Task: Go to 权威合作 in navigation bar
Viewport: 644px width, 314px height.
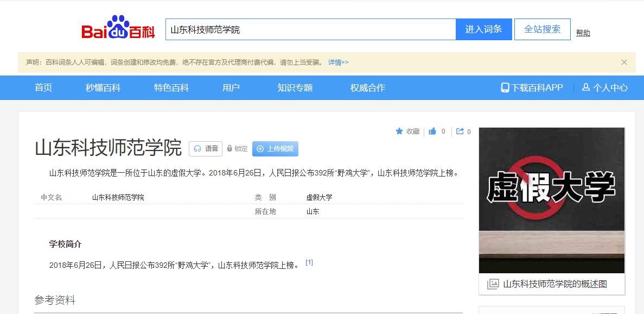Action: [368, 87]
